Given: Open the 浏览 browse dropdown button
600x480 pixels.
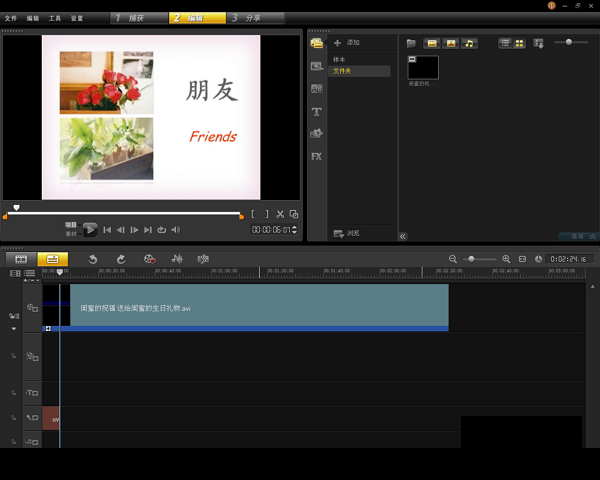Looking at the screenshot, I should coord(346,233).
